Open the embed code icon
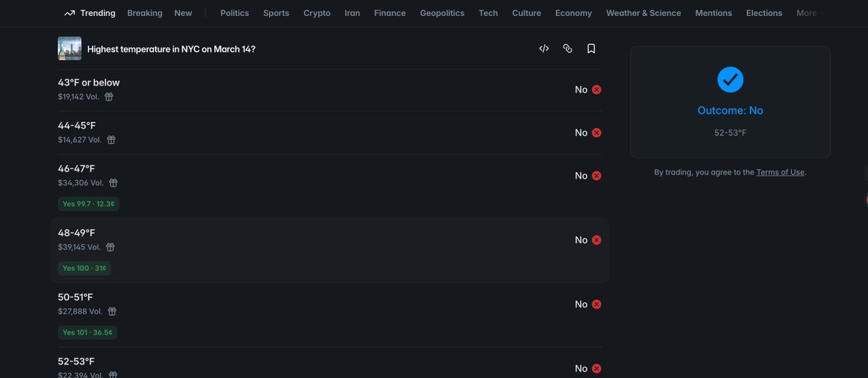 point(544,48)
